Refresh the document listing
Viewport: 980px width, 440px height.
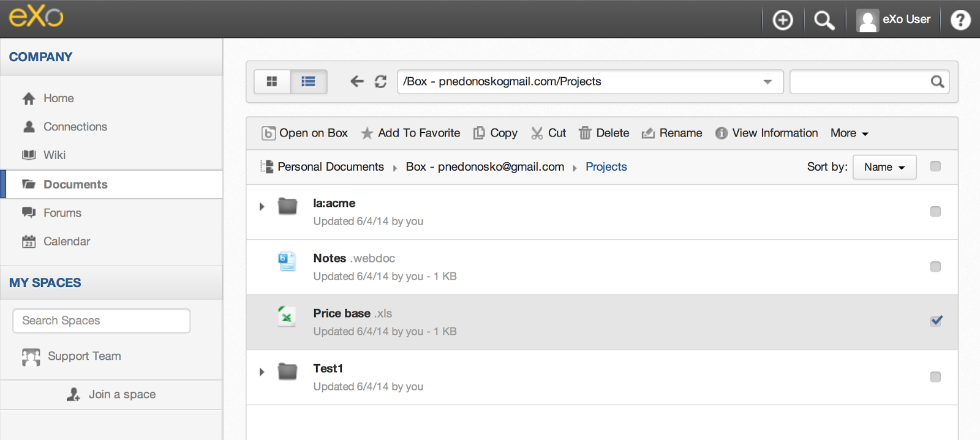tap(380, 81)
